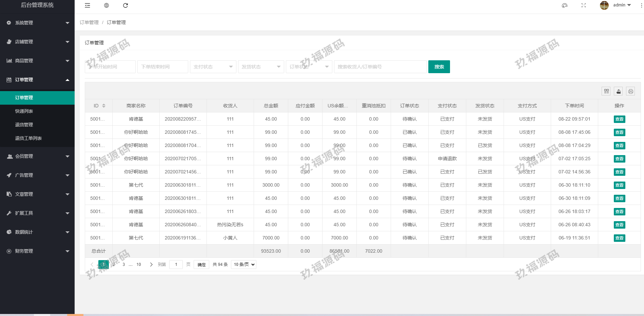Open the column filter grid icon
The image size is (644, 316).
point(606,91)
